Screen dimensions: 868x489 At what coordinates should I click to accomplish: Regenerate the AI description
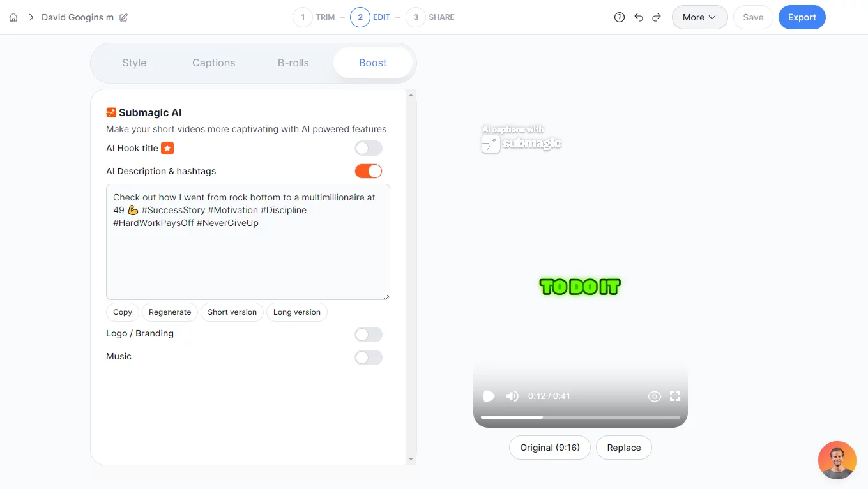[x=170, y=312]
